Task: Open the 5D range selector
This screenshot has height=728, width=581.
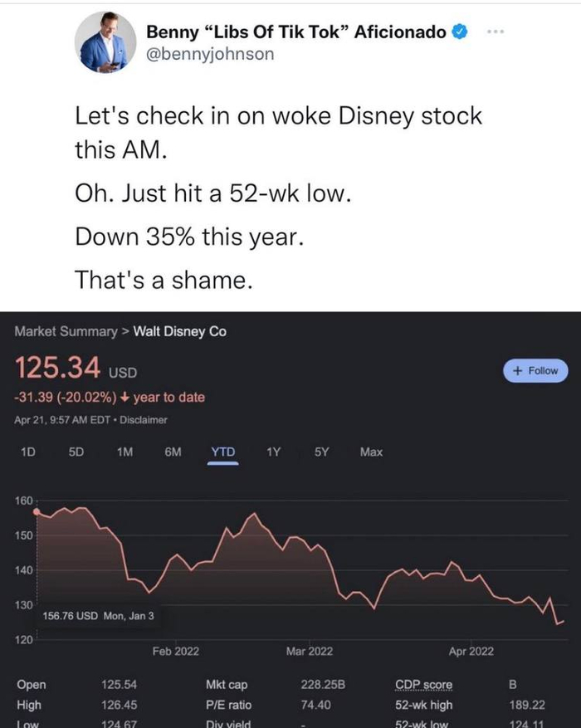Action: [x=73, y=452]
